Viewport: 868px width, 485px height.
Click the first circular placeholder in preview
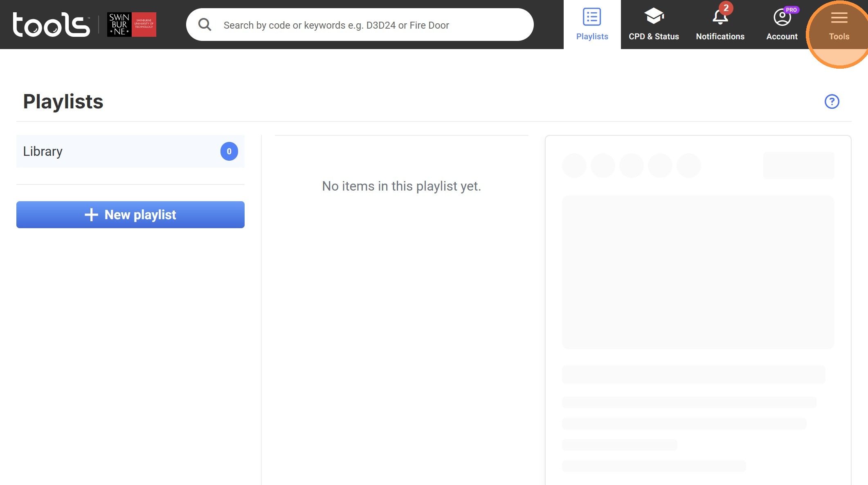point(574,166)
